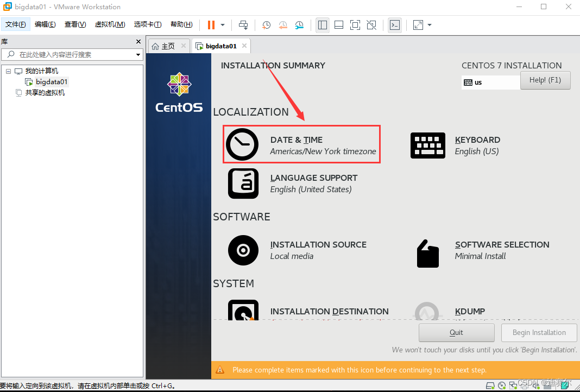The image size is (580, 392).
Task: Collapse the 我的计算机 tree node
Action: click(x=9, y=71)
